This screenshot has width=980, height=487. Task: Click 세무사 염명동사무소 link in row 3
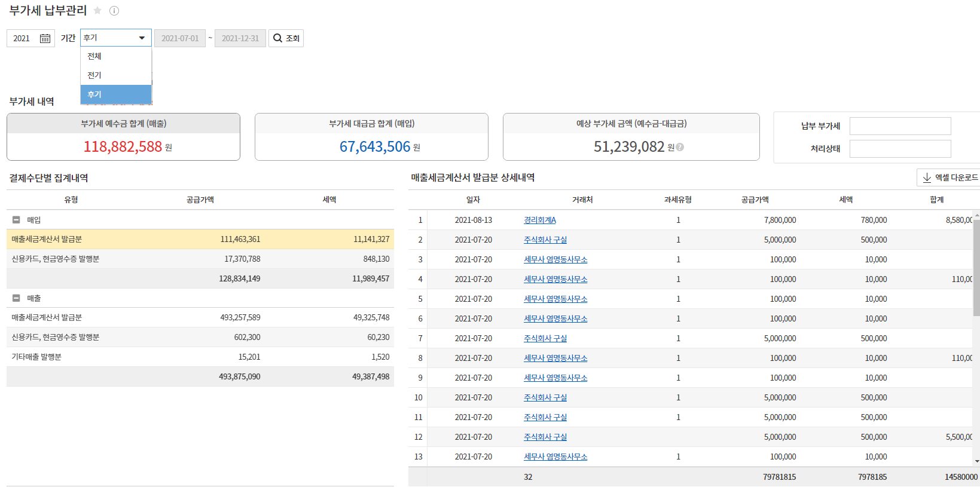(x=555, y=259)
